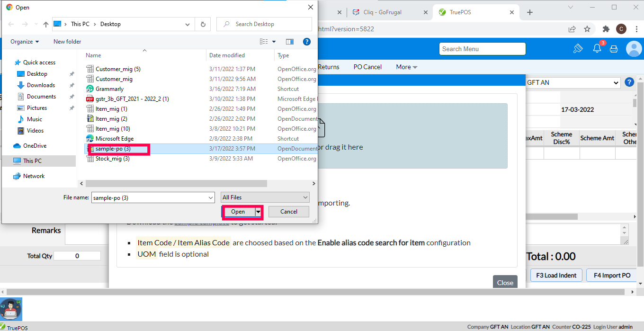Open a new Chrome tab

click(x=530, y=12)
